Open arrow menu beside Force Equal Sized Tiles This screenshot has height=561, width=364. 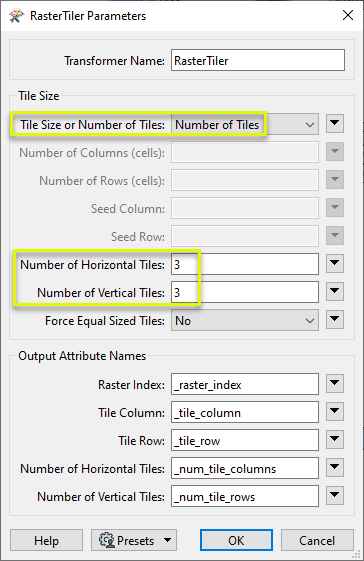click(335, 320)
